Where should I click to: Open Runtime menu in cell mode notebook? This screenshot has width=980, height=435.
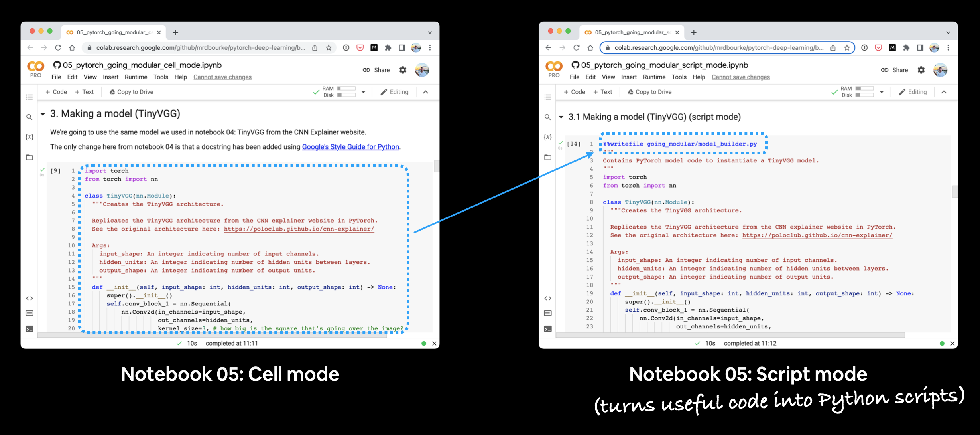[136, 77]
